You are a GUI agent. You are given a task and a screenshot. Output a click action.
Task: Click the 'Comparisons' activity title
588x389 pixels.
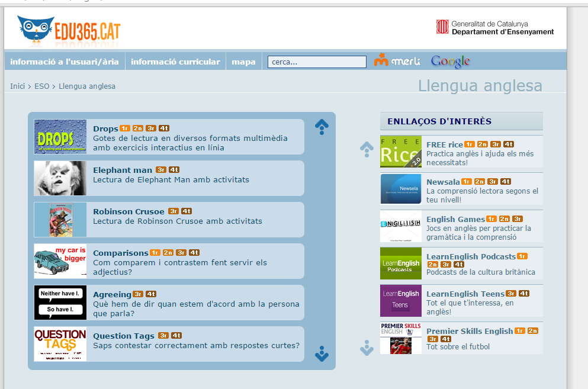(x=120, y=253)
